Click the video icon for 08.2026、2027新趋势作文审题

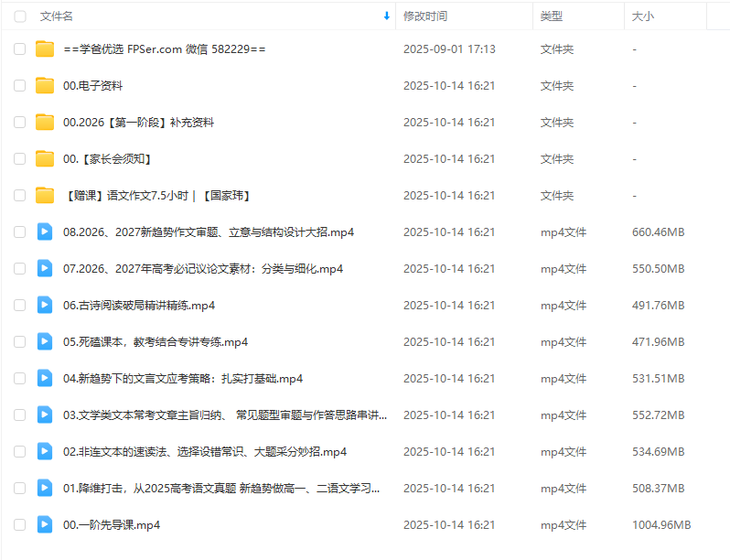45,232
